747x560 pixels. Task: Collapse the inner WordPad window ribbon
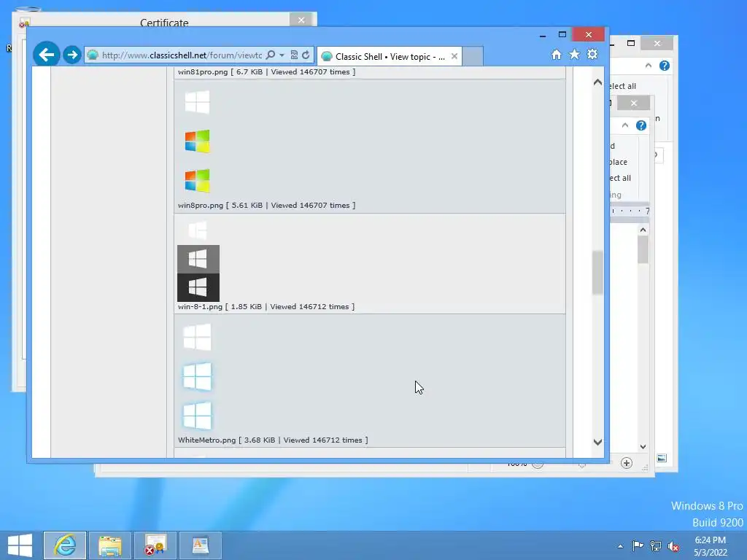pyautogui.click(x=625, y=125)
